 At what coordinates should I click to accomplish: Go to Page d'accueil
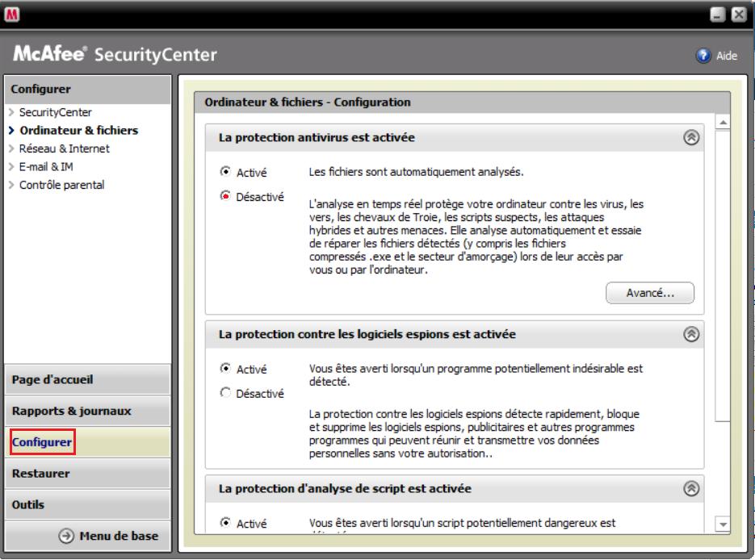88,379
